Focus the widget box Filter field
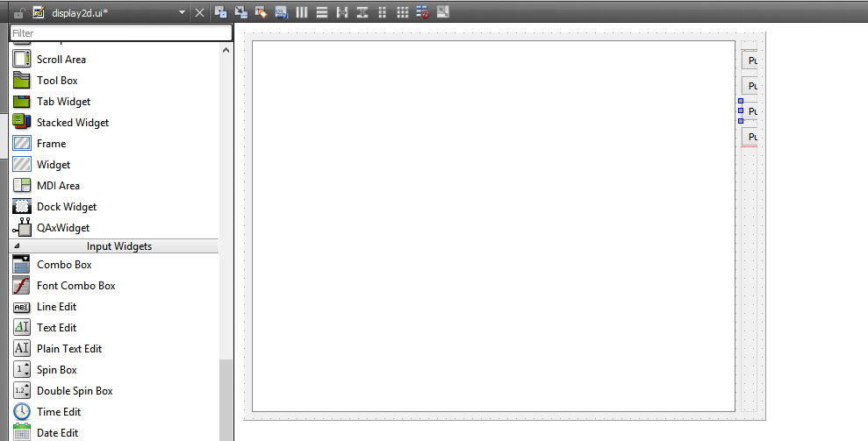 click(121, 32)
